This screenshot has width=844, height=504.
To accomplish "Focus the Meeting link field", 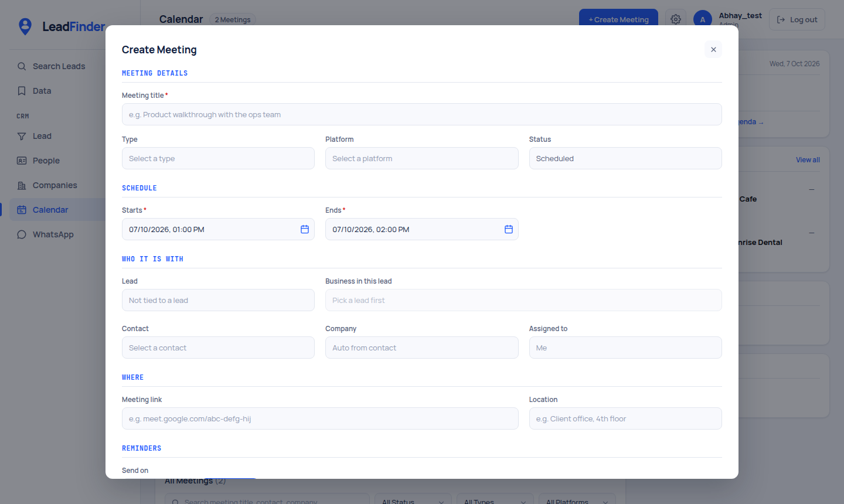I will (x=320, y=418).
